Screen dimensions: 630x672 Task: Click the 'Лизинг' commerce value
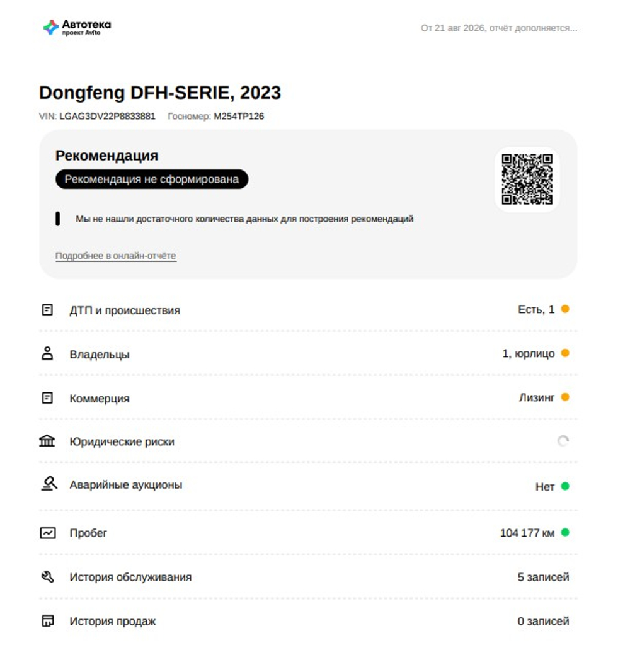pos(537,397)
